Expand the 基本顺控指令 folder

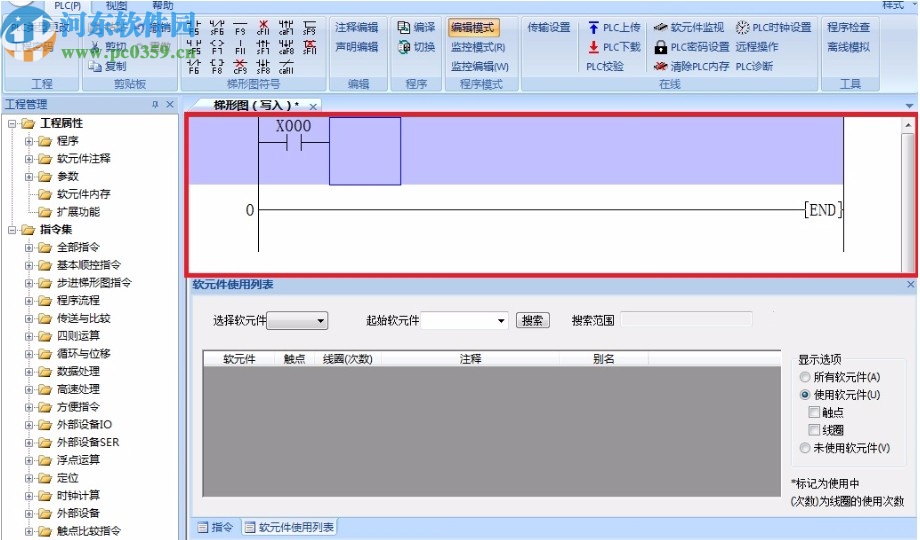29,265
